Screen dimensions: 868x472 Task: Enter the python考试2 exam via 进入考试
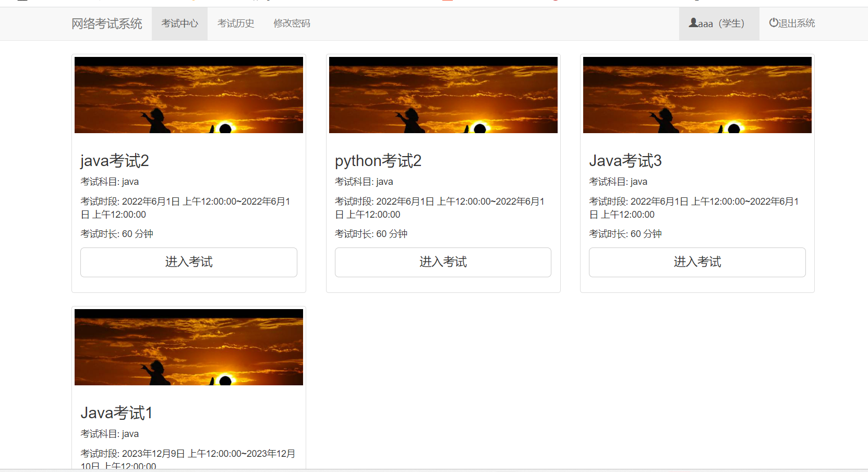coord(443,262)
